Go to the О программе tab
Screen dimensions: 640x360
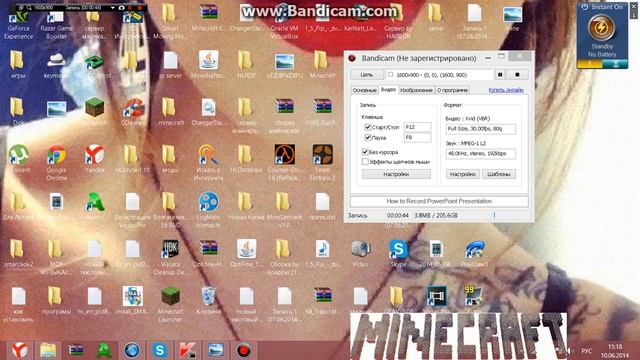(452, 90)
